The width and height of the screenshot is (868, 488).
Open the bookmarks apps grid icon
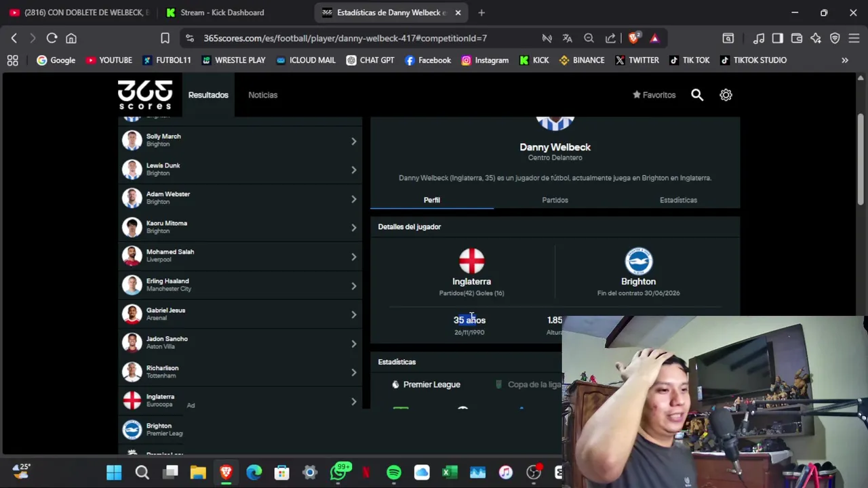click(x=13, y=60)
